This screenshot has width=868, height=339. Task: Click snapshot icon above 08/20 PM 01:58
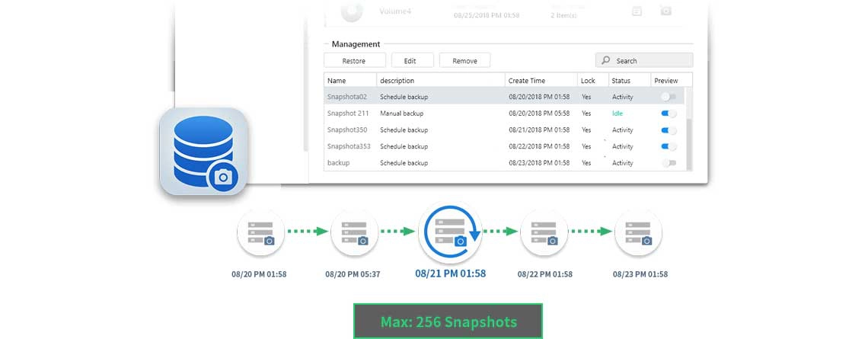pyautogui.click(x=260, y=232)
